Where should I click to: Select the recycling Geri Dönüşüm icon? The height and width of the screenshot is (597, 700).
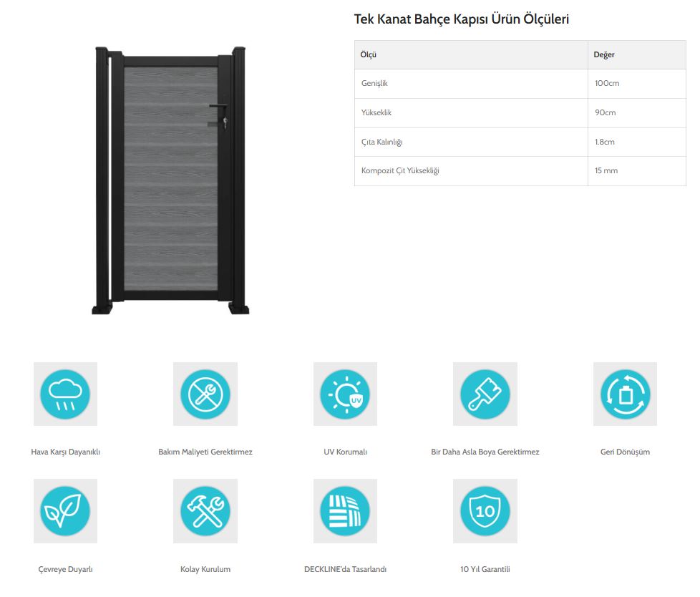tap(625, 394)
